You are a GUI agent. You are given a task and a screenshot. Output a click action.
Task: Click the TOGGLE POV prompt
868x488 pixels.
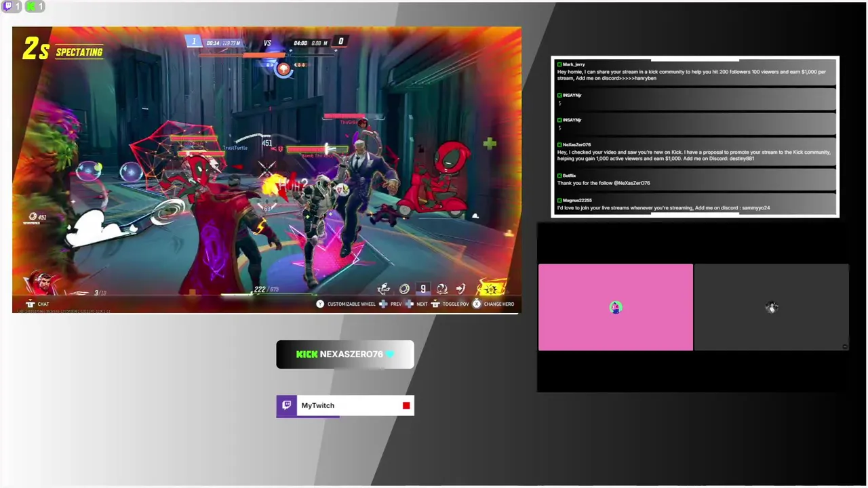[x=450, y=304]
